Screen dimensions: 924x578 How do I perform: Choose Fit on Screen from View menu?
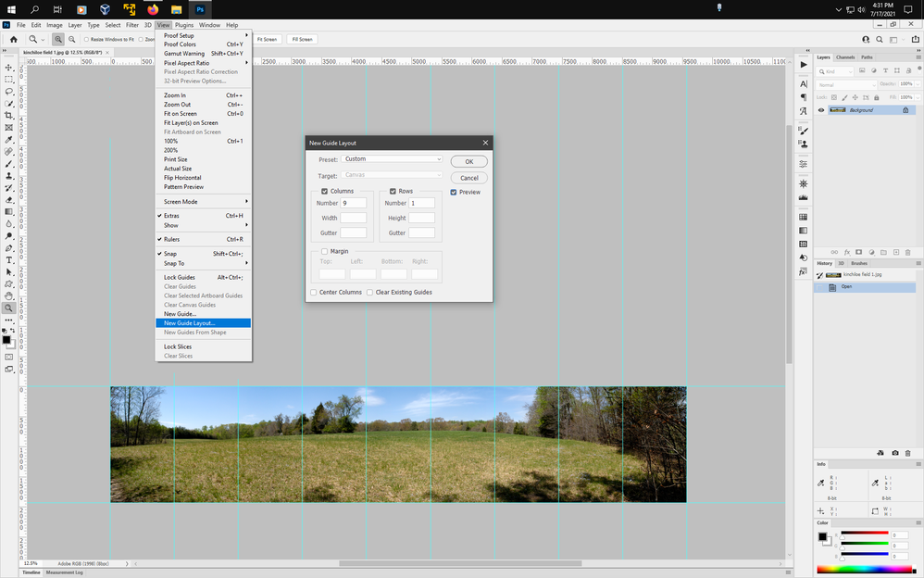tap(181, 114)
